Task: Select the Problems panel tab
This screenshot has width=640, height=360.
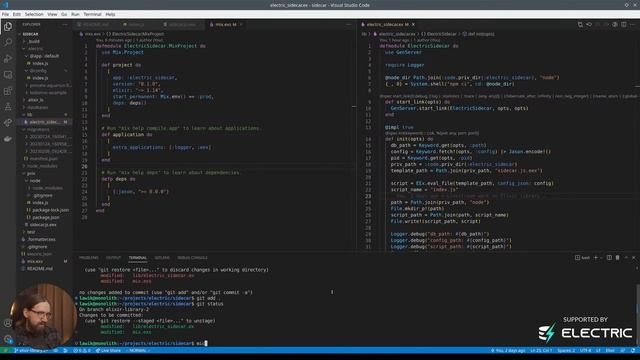Action: pyautogui.click(x=89, y=258)
